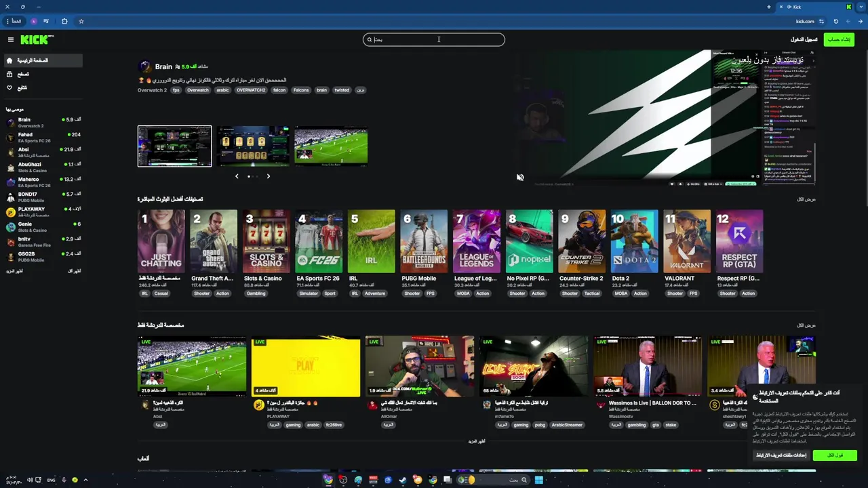Select the football match featured thumbnail

tap(331, 146)
